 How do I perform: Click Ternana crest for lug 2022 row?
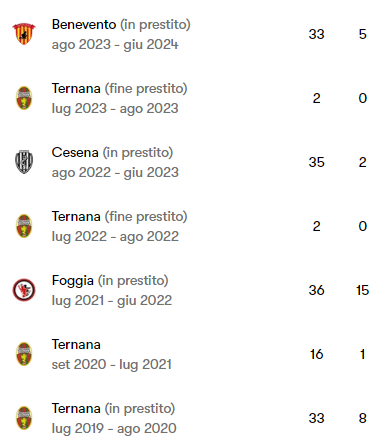point(24,226)
